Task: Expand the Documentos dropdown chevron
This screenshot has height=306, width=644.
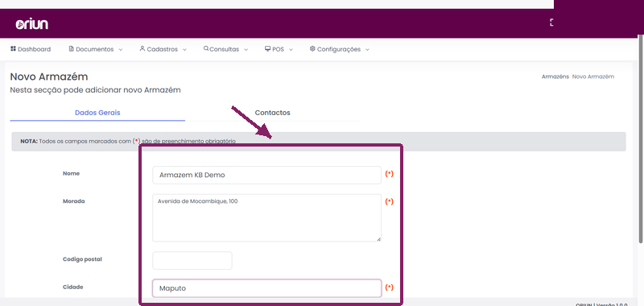Action: pyautogui.click(x=120, y=50)
